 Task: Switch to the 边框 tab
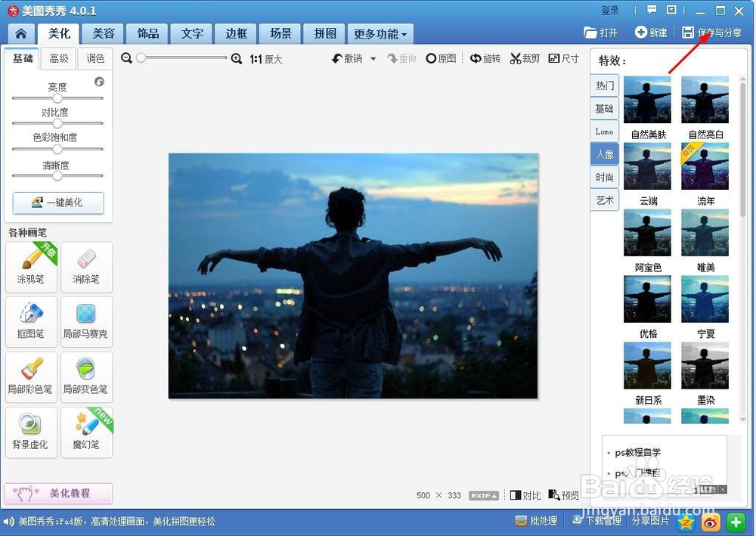click(236, 34)
